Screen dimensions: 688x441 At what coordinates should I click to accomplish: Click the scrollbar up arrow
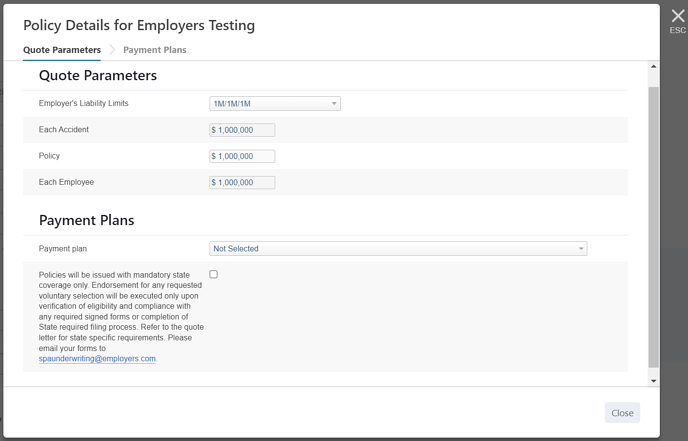653,67
